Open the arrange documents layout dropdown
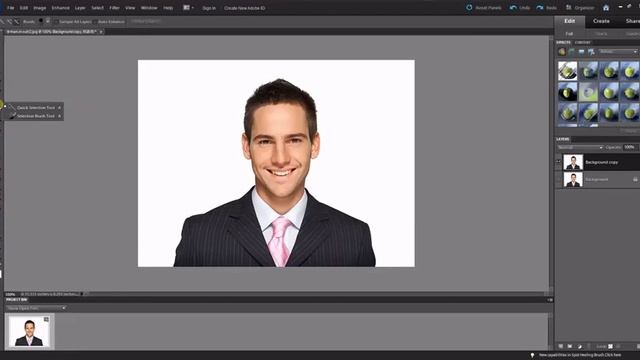Screen dimensions: 640x360 tap(188, 8)
